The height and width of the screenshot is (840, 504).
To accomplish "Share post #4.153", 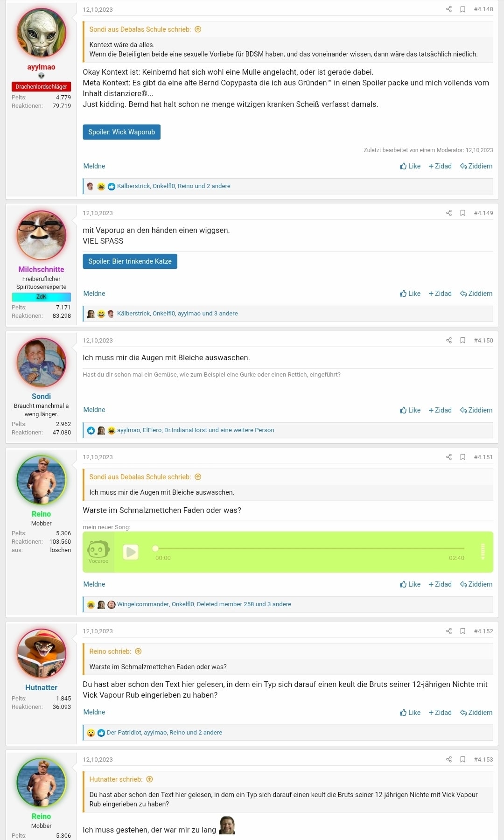I will [x=449, y=759].
